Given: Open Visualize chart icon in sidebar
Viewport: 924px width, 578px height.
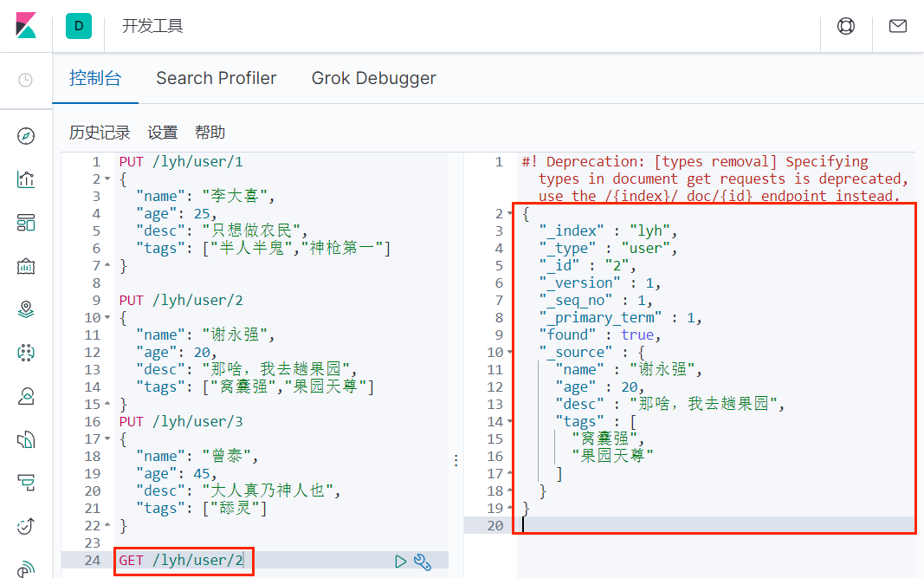Looking at the screenshot, I should coord(26,179).
